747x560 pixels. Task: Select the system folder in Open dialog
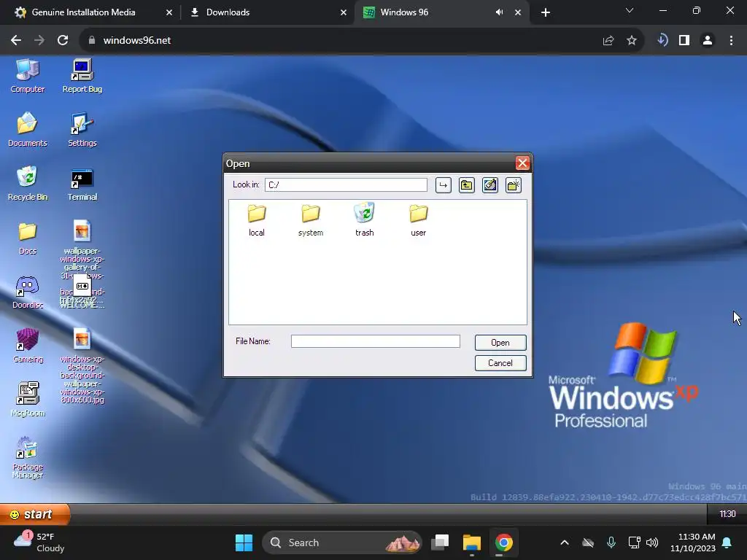311,220
